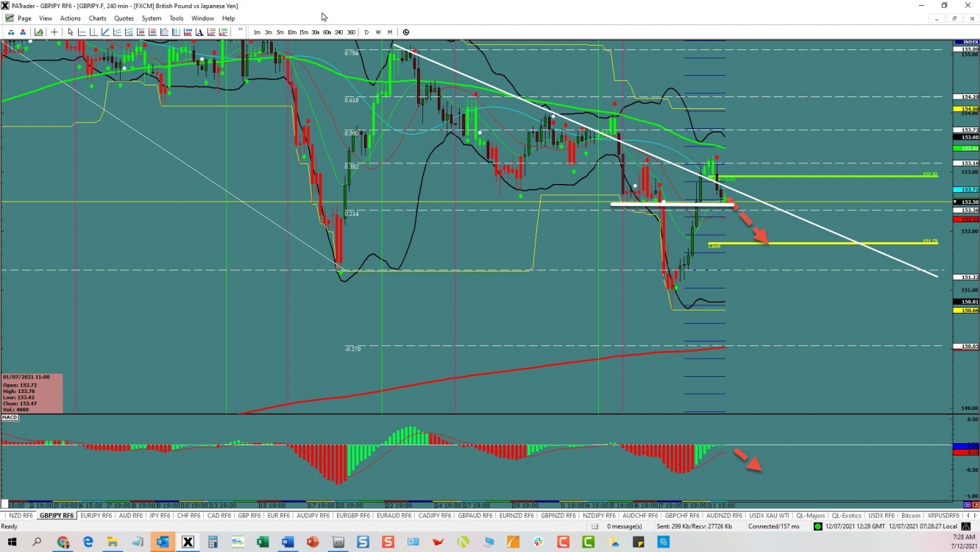Open the Page menu
The image size is (980, 552).
[x=24, y=18]
